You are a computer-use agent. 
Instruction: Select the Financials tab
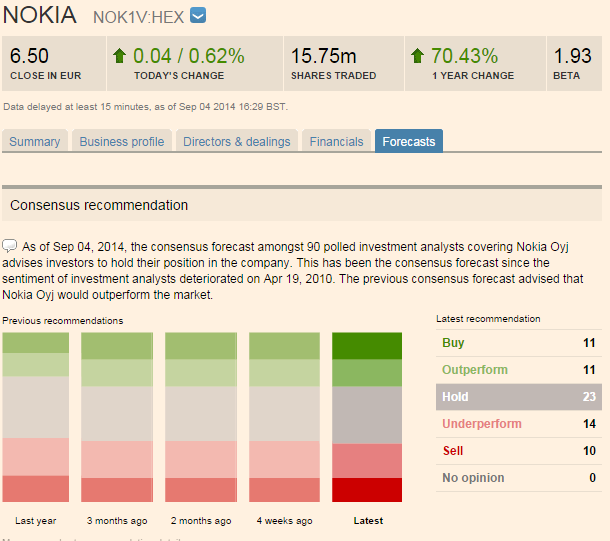coord(336,141)
